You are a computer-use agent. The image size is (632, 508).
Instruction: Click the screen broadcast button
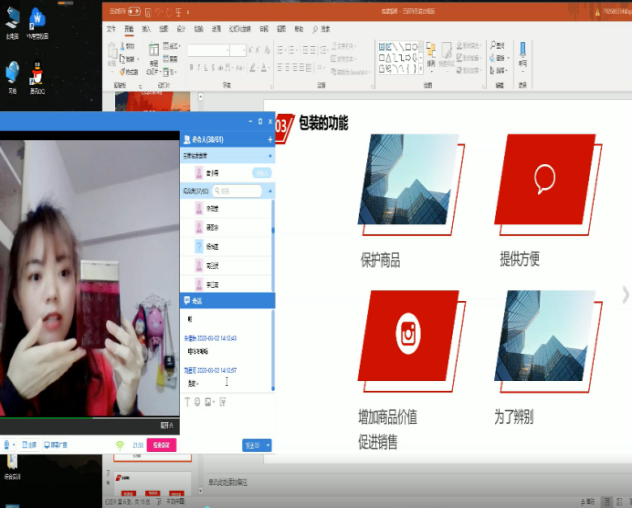coord(55,445)
